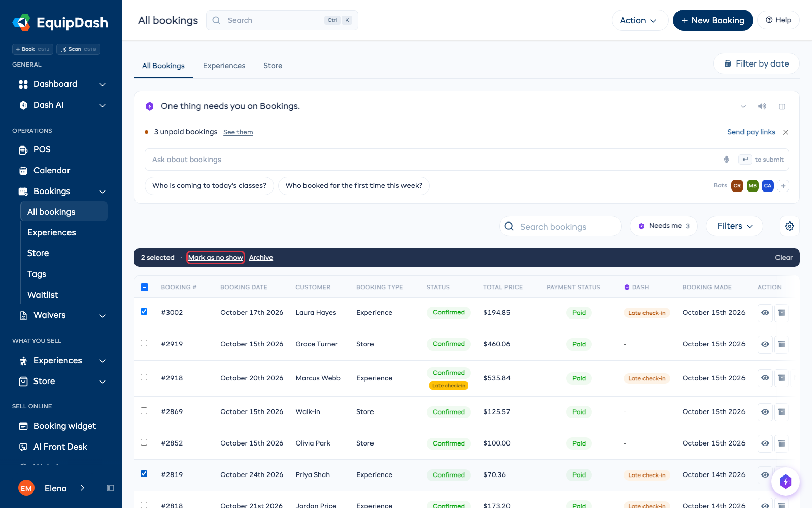Open the floating Dash AI lightning button

point(786,482)
